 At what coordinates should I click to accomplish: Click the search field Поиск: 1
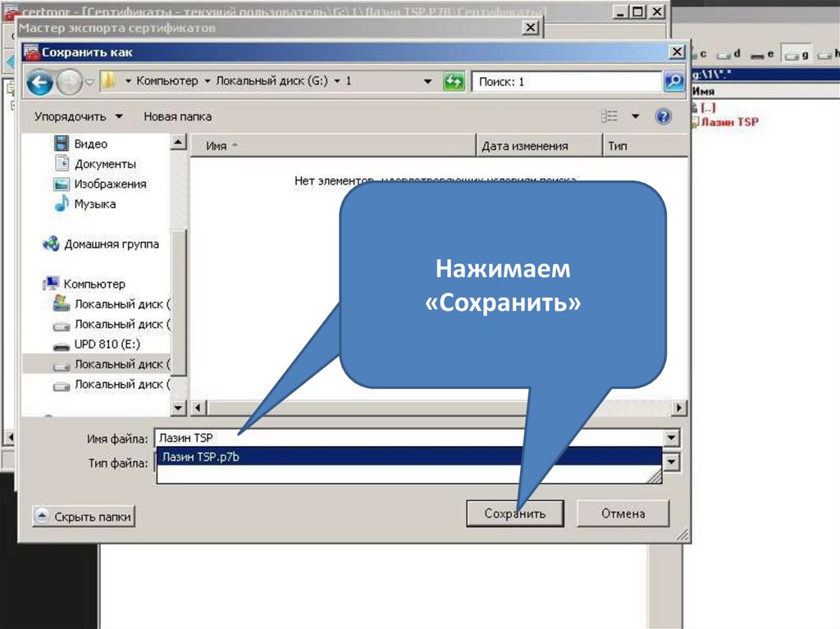tap(566, 81)
